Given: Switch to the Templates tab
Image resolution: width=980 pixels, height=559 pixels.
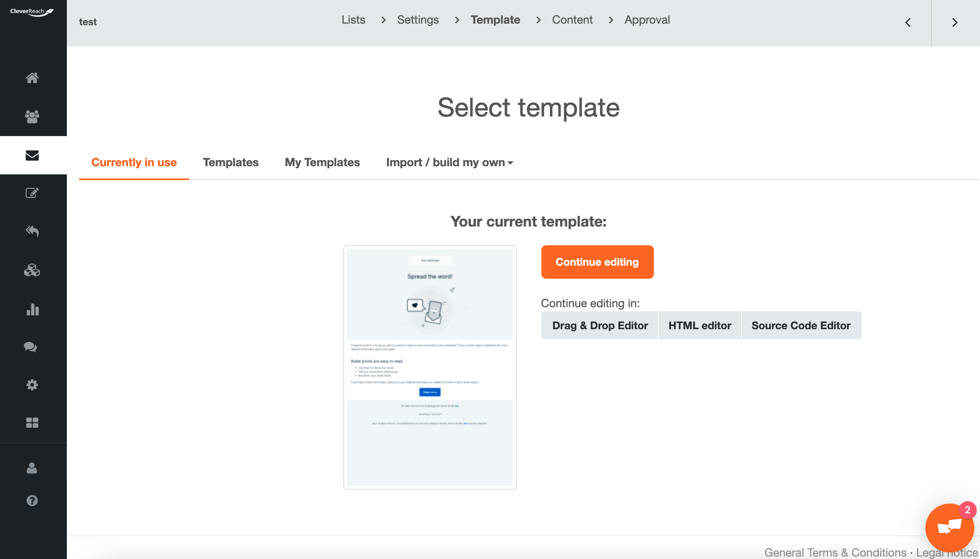Looking at the screenshot, I should 231,163.
